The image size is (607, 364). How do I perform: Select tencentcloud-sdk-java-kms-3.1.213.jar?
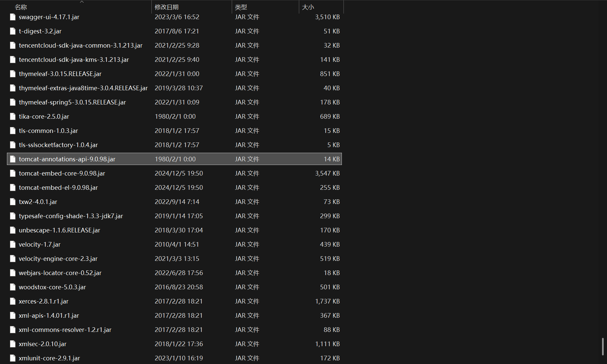click(x=74, y=60)
